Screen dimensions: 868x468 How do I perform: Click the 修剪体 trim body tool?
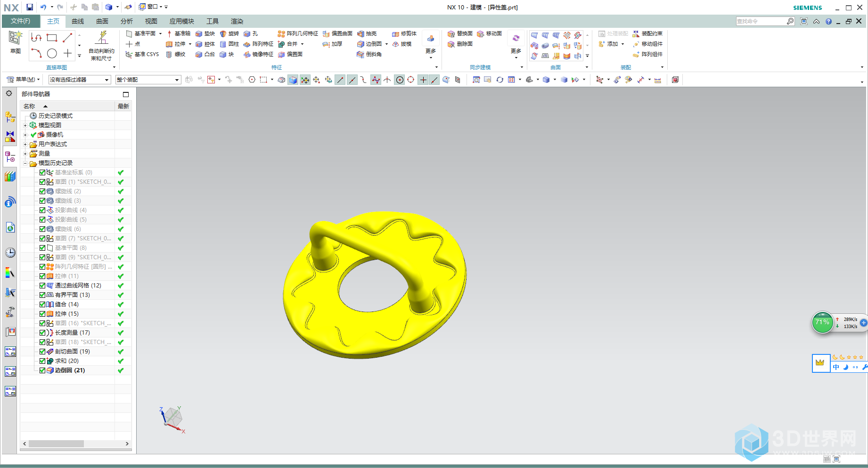(404, 33)
